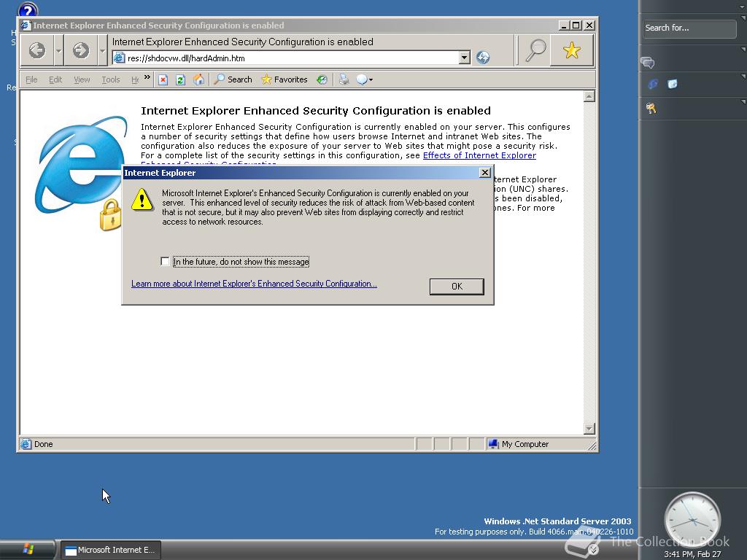This screenshot has height=560, width=747.
Task: Click the Start button on taskbar
Action: [28, 550]
